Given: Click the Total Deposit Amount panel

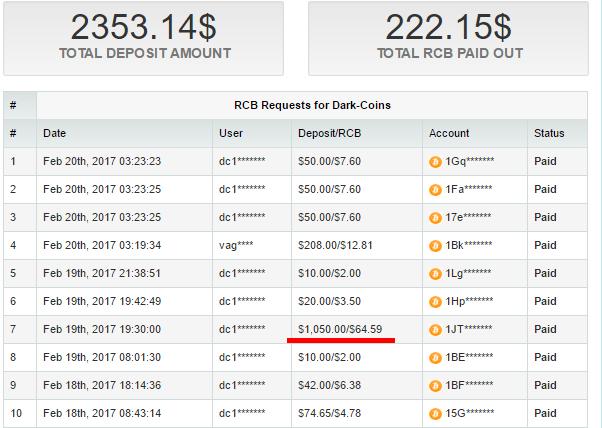Looking at the screenshot, I should click(145, 38).
